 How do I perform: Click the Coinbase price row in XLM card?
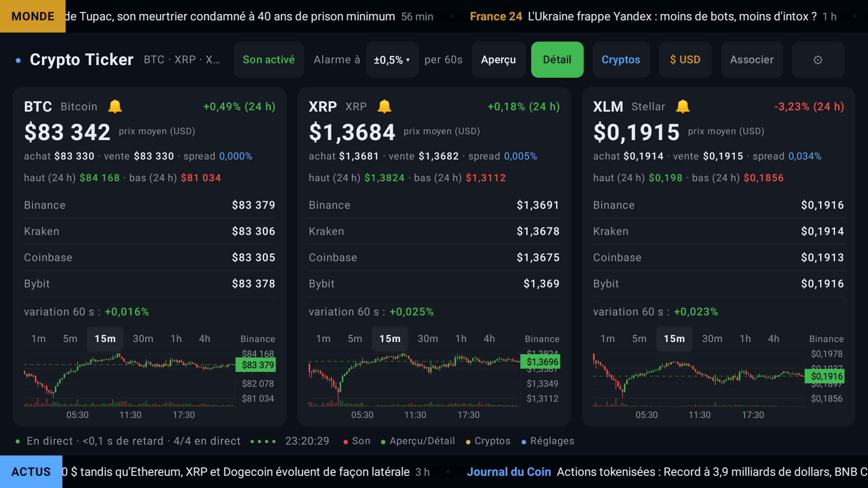718,258
